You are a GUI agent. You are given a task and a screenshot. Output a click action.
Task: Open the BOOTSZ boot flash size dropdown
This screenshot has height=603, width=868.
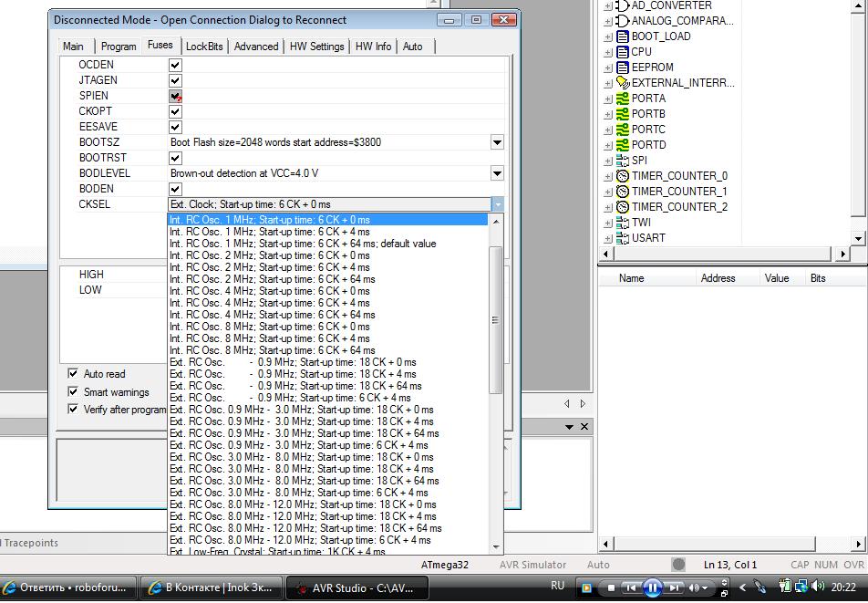[x=497, y=142]
